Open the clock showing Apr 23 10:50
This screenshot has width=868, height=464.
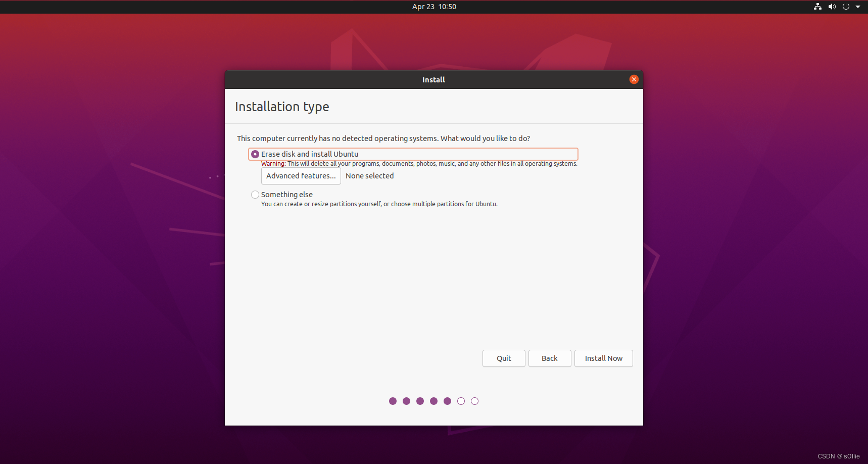434,7
